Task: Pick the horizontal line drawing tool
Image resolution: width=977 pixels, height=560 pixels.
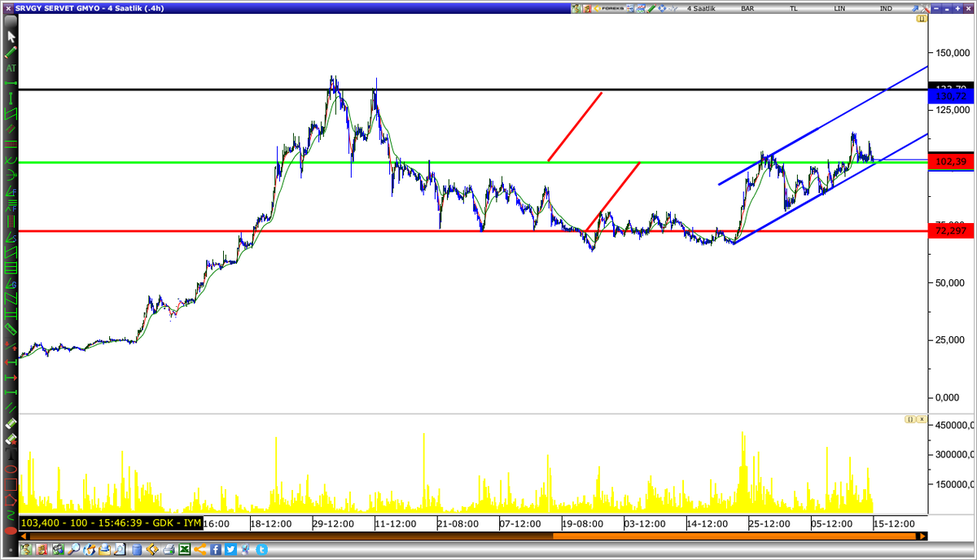Action: pyautogui.click(x=11, y=83)
